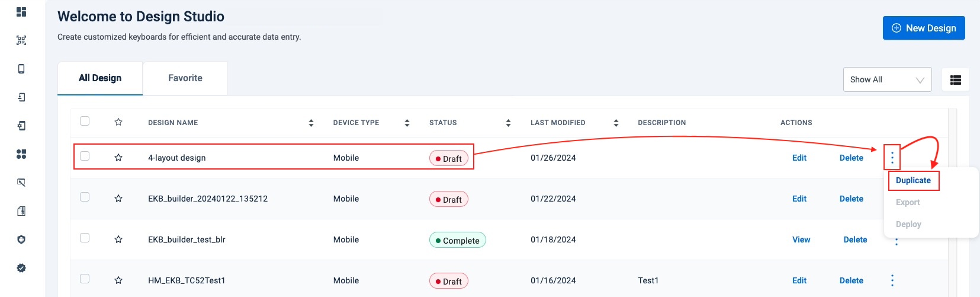Screen dimensions: 980x297
Task: Click the New Design button
Action: pyautogui.click(x=923, y=28)
